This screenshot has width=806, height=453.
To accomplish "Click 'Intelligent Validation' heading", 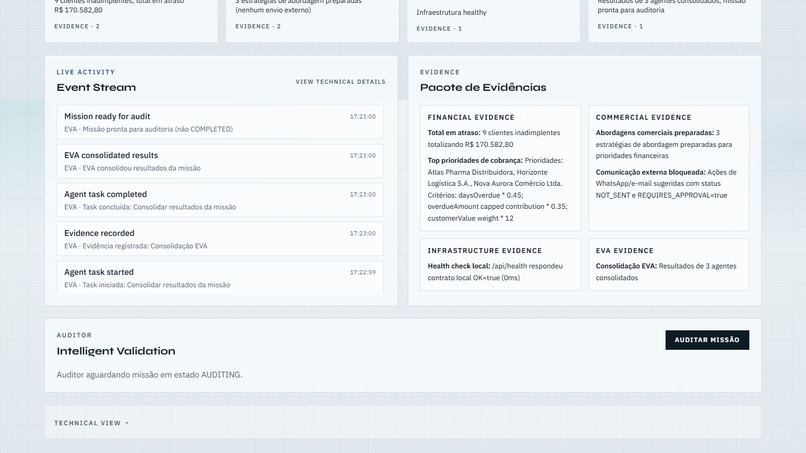I will [116, 351].
